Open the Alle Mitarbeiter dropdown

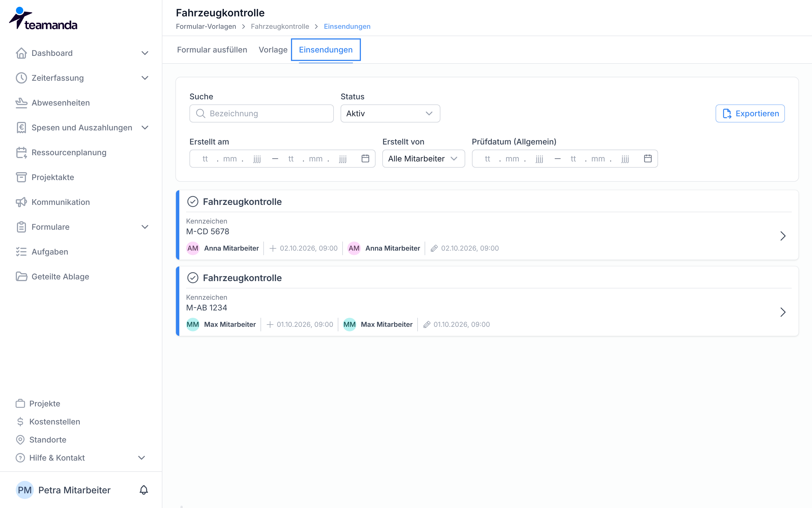click(x=423, y=159)
